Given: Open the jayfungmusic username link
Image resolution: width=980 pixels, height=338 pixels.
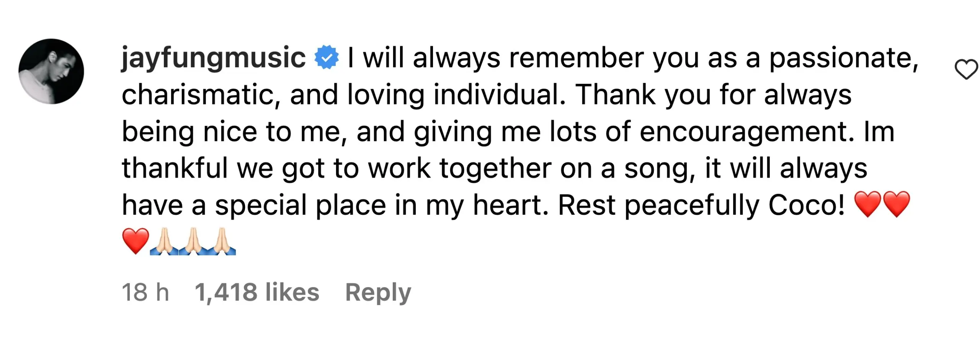Looking at the screenshot, I should (213, 58).
